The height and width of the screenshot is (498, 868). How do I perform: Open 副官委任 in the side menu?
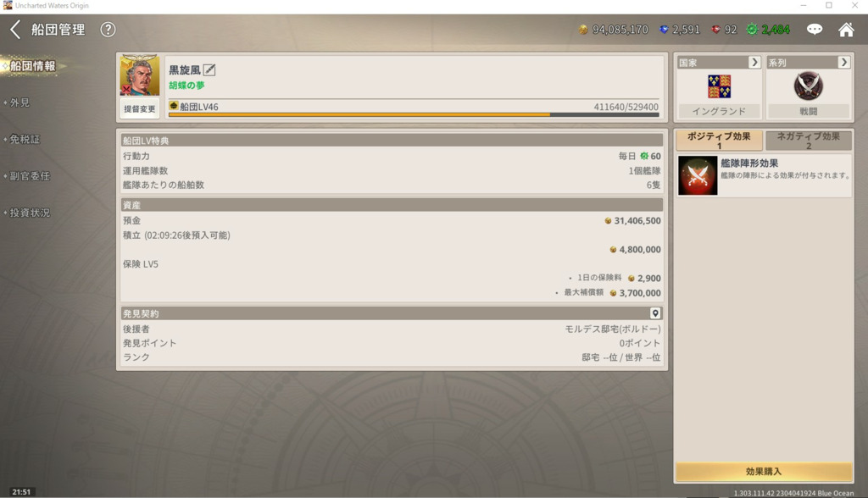(x=30, y=176)
